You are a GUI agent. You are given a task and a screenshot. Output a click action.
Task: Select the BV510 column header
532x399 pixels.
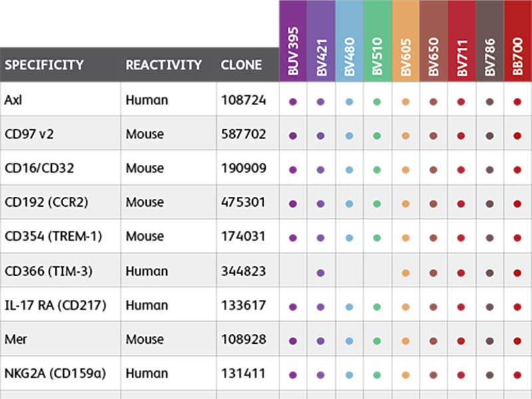tap(377, 41)
